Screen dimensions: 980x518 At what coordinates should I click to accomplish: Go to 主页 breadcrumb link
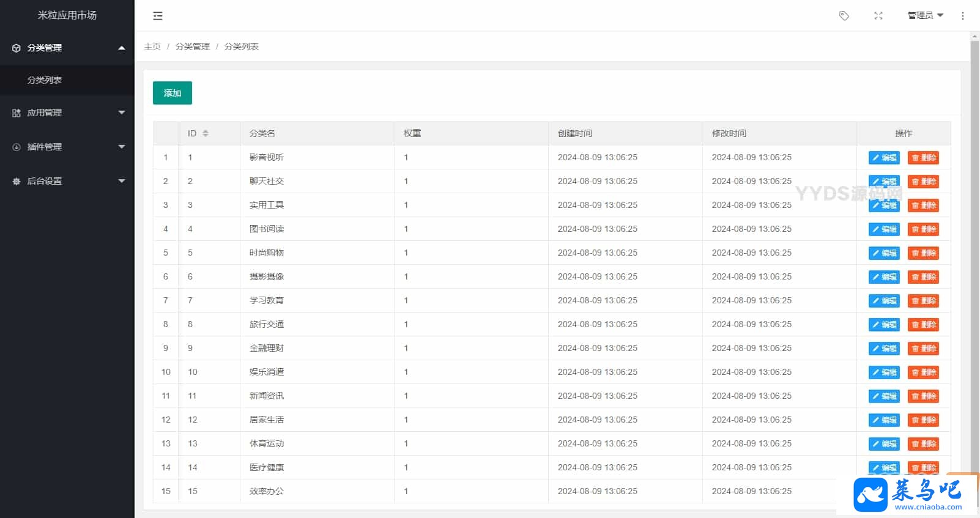(x=152, y=46)
